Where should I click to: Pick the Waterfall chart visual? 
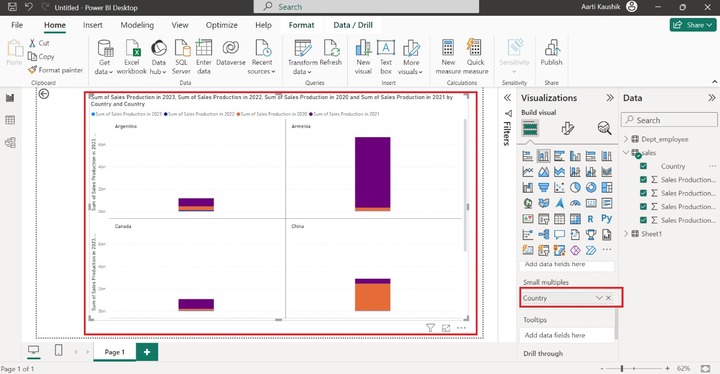tap(528, 187)
